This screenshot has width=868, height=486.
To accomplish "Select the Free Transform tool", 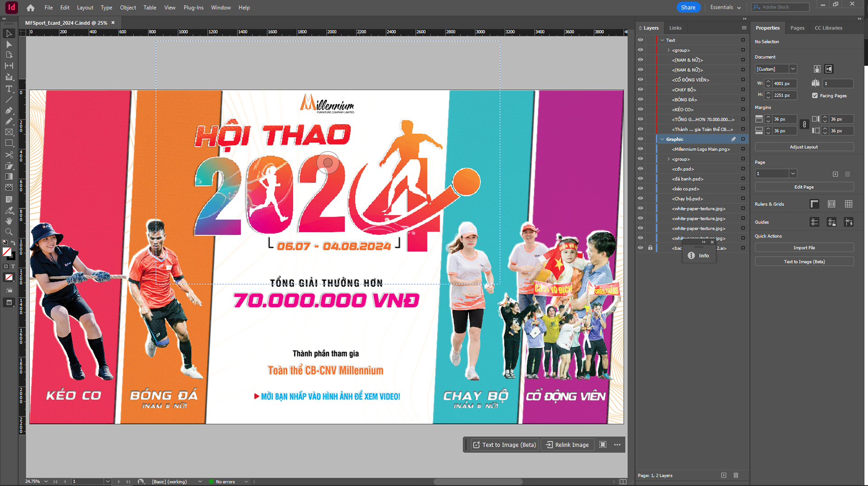I will (9, 166).
